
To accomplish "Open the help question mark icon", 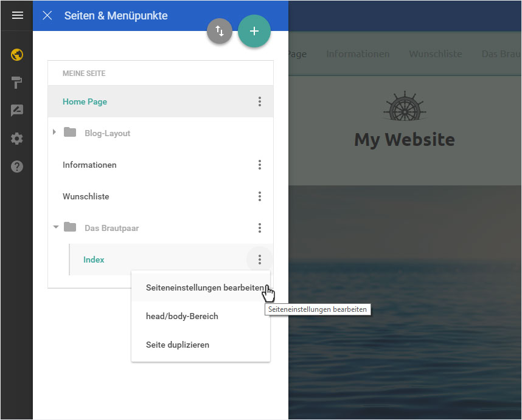I will [17, 167].
